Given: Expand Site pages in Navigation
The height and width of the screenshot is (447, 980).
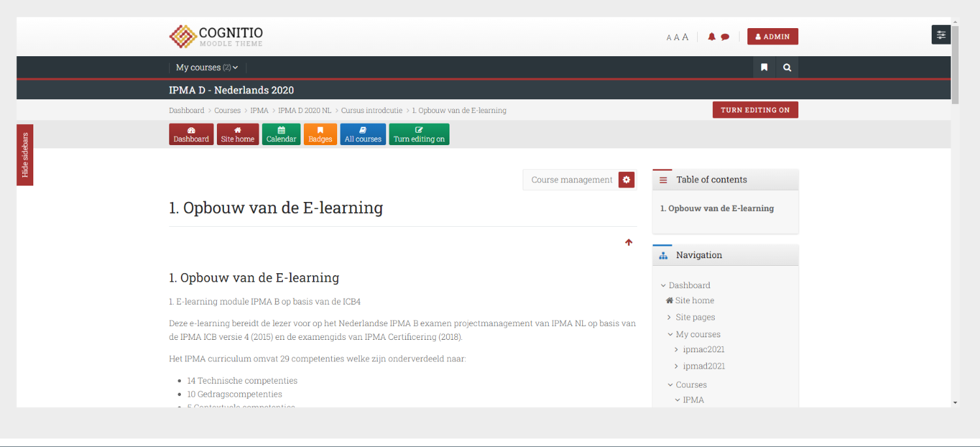Looking at the screenshot, I should pyautogui.click(x=694, y=317).
